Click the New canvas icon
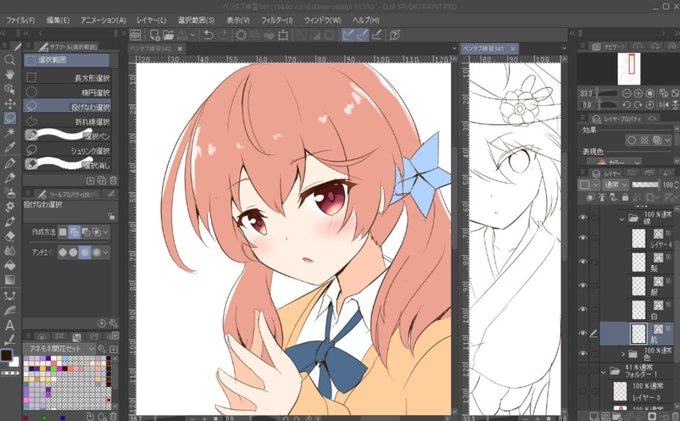 [x=154, y=35]
